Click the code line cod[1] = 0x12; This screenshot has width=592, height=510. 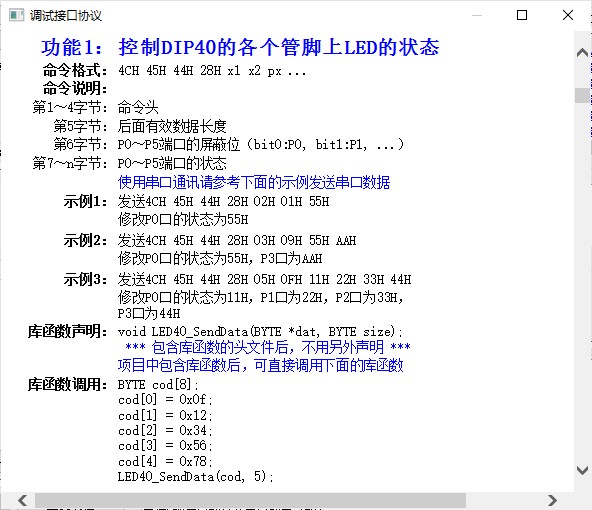click(165, 415)
